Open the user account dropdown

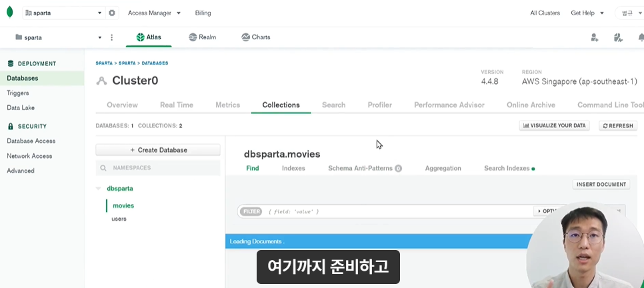[x=630, y=13]
